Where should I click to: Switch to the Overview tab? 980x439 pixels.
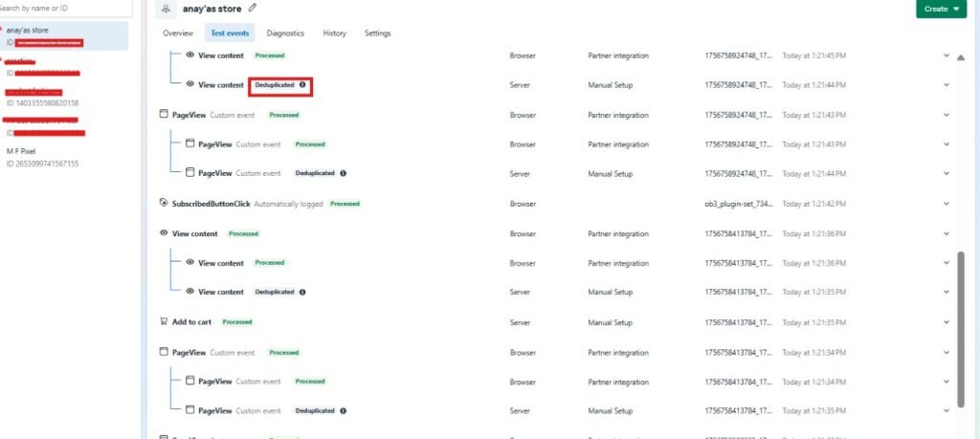[178, 33]
